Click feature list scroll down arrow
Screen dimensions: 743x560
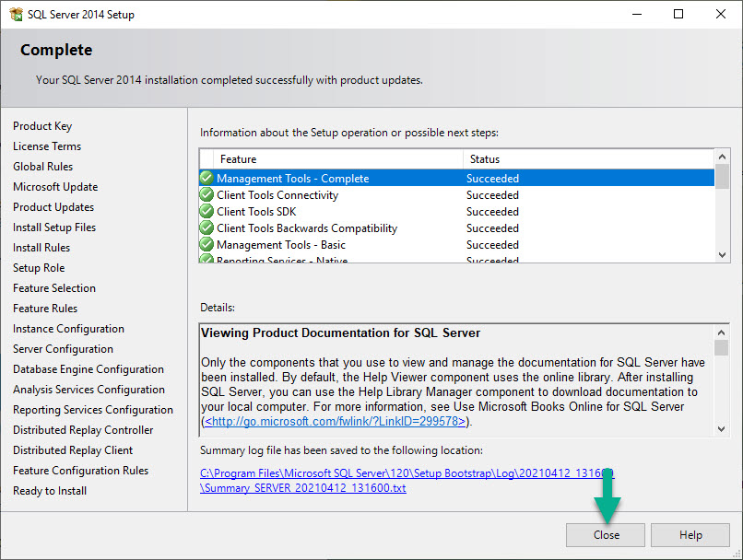tap(722, 255)
